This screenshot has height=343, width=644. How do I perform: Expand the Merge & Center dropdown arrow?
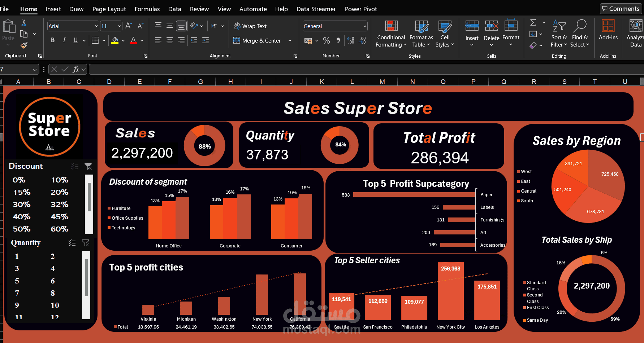pyautogui.click(x=290, y=41)
